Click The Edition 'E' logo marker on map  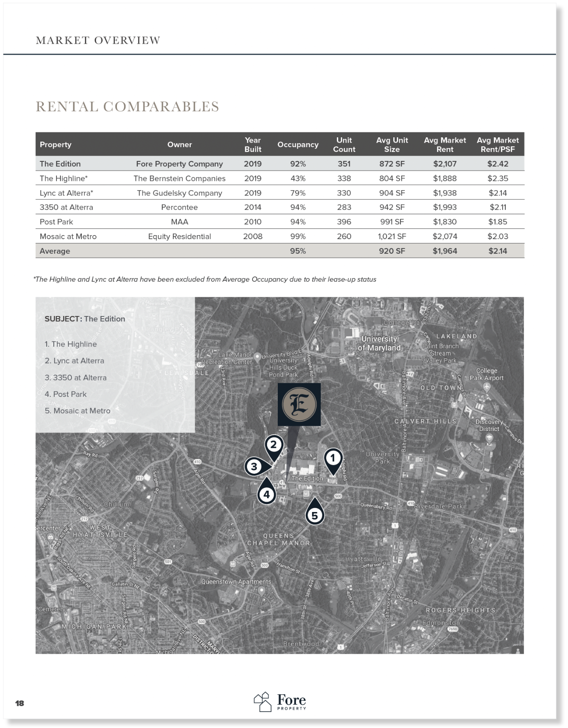point(299,404)
